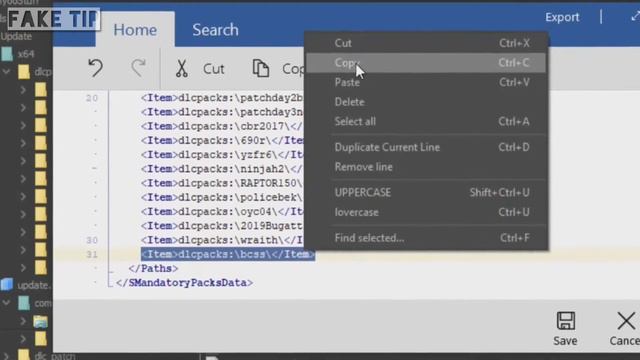Click the line dlcpacks:\cbr2017
The image size is (640, 360).
coord(222,126)
